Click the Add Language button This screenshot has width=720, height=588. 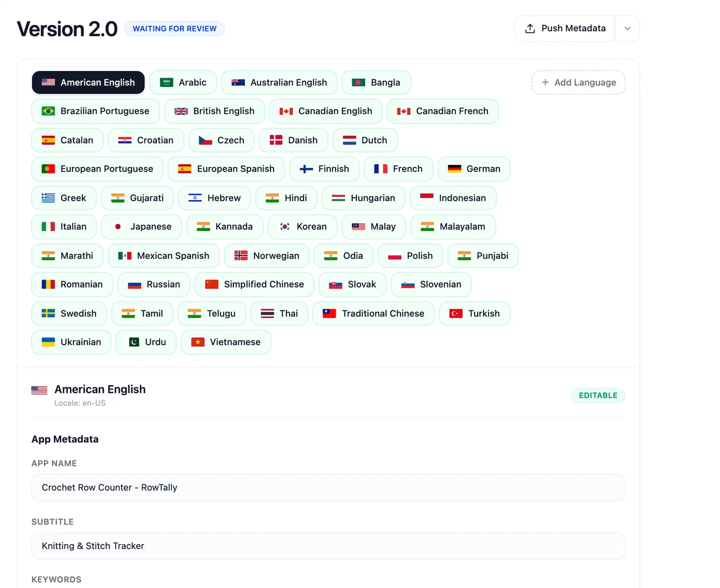pyautogui.click(x=578, y=82)
